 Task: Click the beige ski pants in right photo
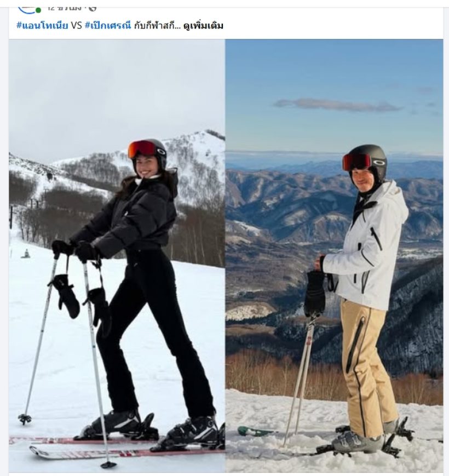click(x=367, y=368)
